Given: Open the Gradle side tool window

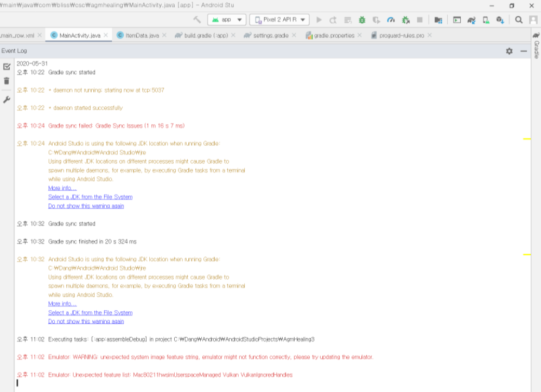Looking at the screenshot, I should (536, 46).
